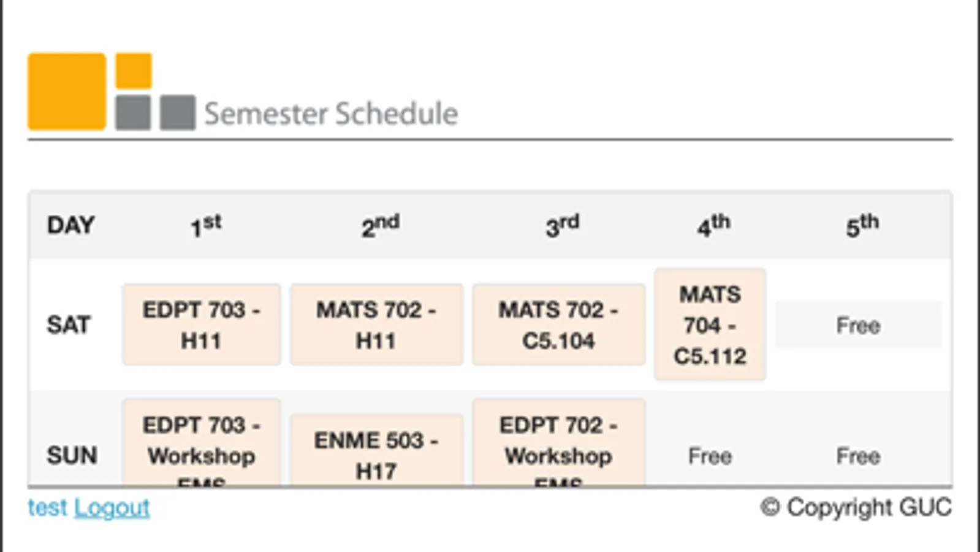
Task: Open the MATS 704 - C5.112 slot
Action: (x=710, y=324)
